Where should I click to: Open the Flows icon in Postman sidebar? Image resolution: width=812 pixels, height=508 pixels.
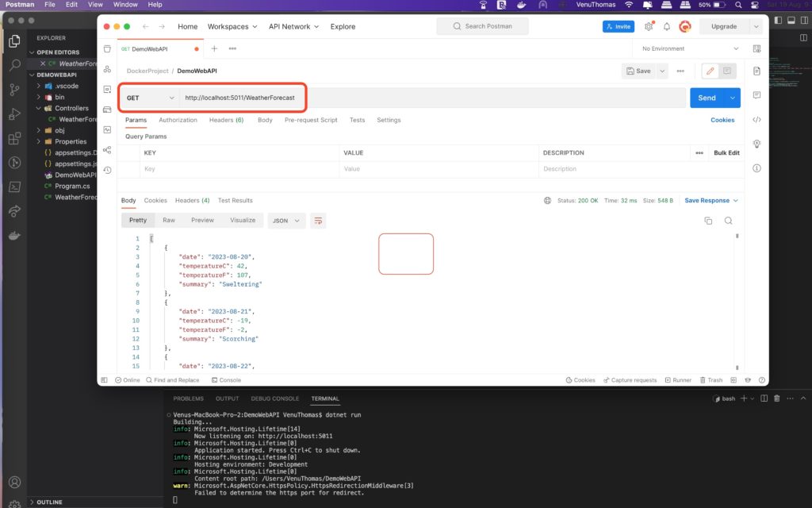point(107,150)
